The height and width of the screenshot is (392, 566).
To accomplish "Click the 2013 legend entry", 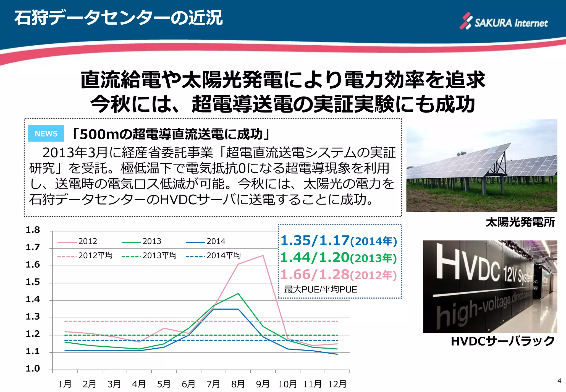I will (141, 241).
